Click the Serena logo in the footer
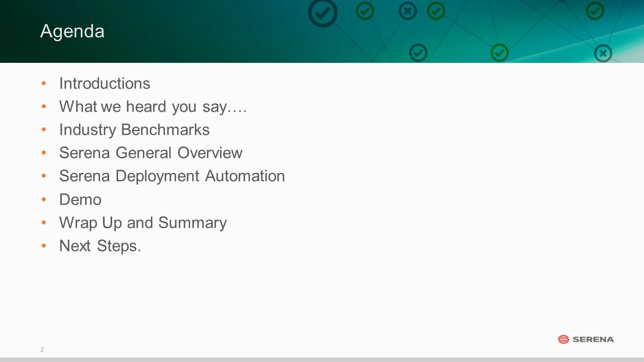 point(586,339)
